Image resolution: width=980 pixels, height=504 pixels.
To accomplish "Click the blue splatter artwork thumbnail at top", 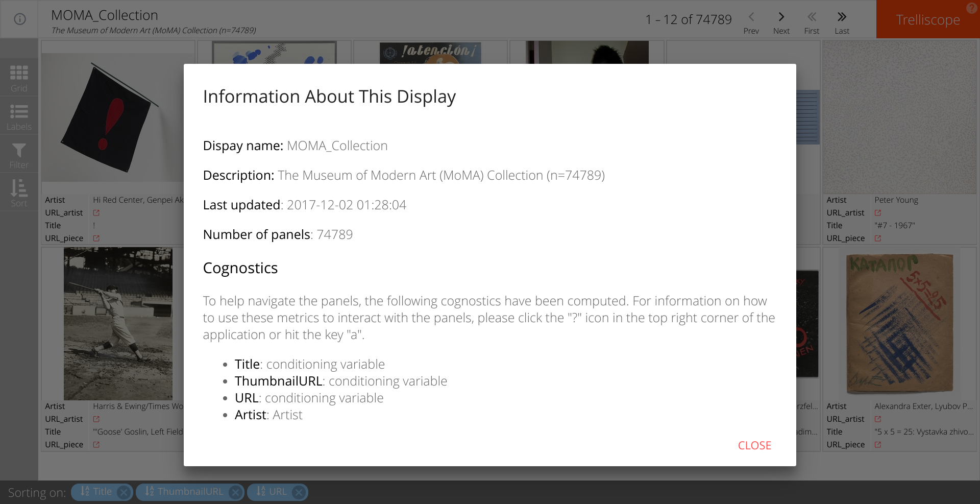I will [x=274, y=53].
